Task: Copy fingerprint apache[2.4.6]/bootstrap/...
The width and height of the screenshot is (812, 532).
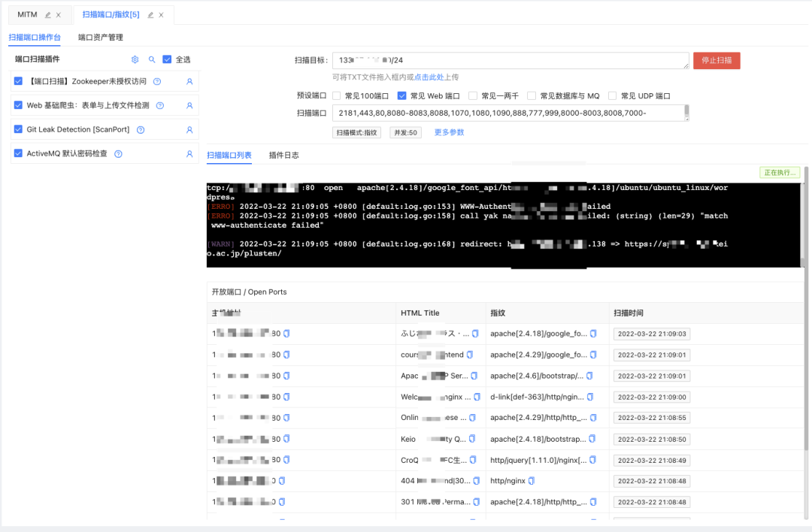Action: [589, 376]
